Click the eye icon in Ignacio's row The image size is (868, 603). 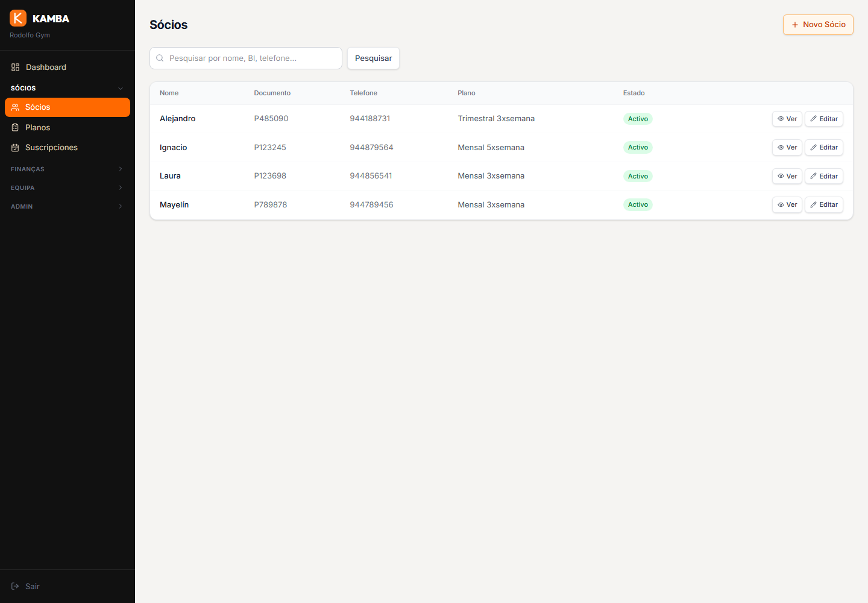[x=781, y=147]
